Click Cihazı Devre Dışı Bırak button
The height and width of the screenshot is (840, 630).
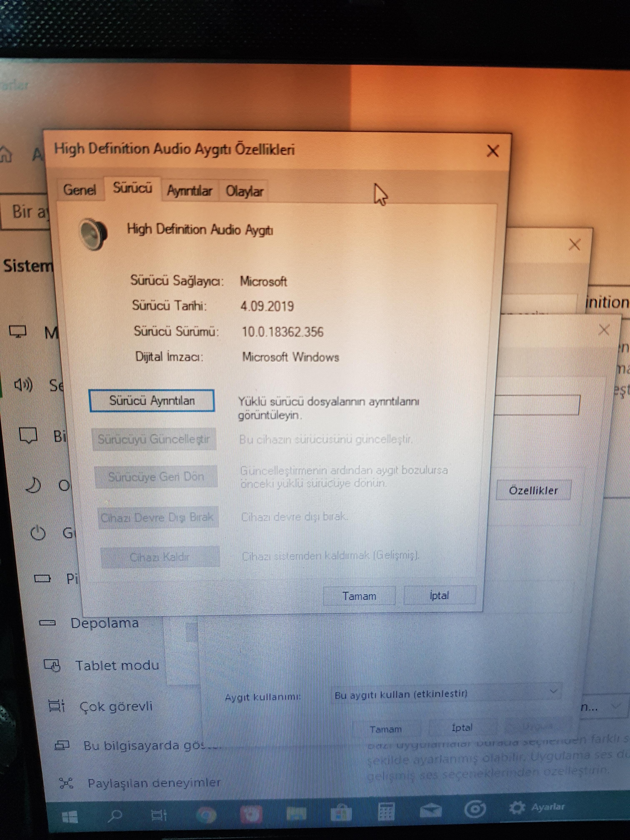pos(157,517)
